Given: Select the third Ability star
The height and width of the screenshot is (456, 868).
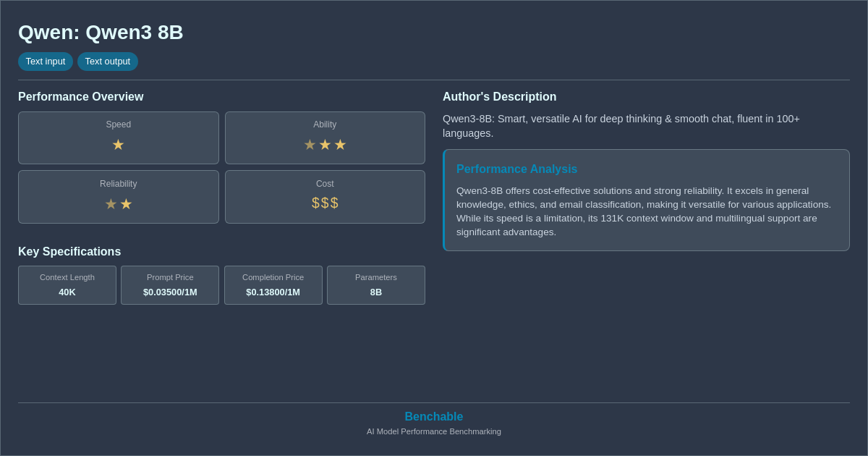Looking at the screenshot, I should coord(339,145).
